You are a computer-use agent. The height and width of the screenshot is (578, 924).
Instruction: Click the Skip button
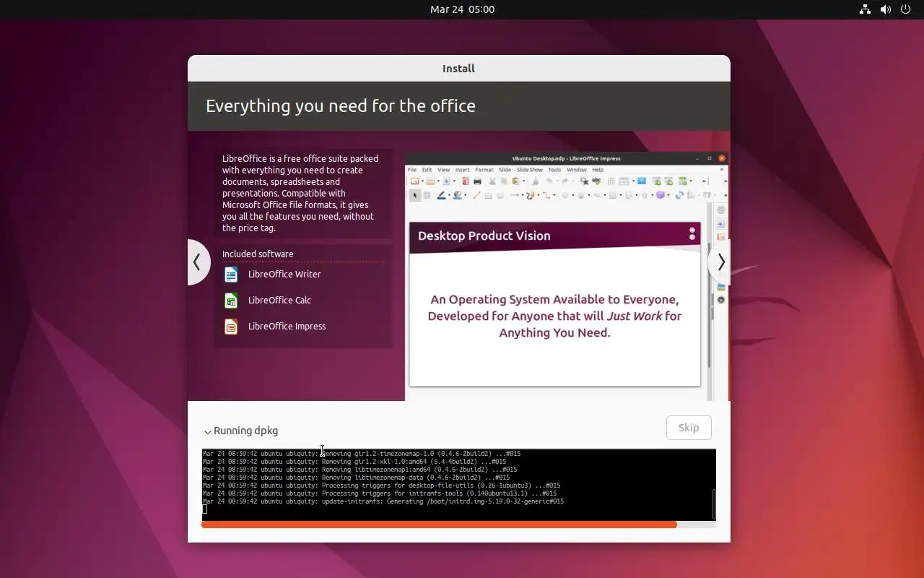coord(689,428)
